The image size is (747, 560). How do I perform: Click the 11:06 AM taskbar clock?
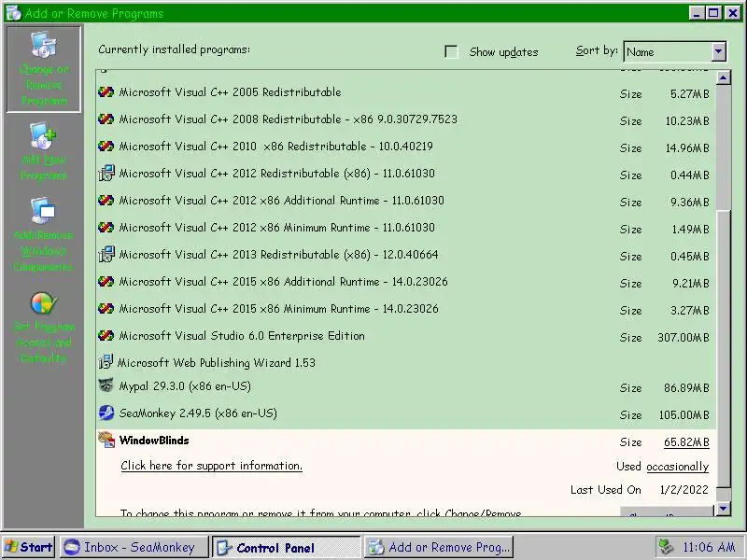[709, 547]
